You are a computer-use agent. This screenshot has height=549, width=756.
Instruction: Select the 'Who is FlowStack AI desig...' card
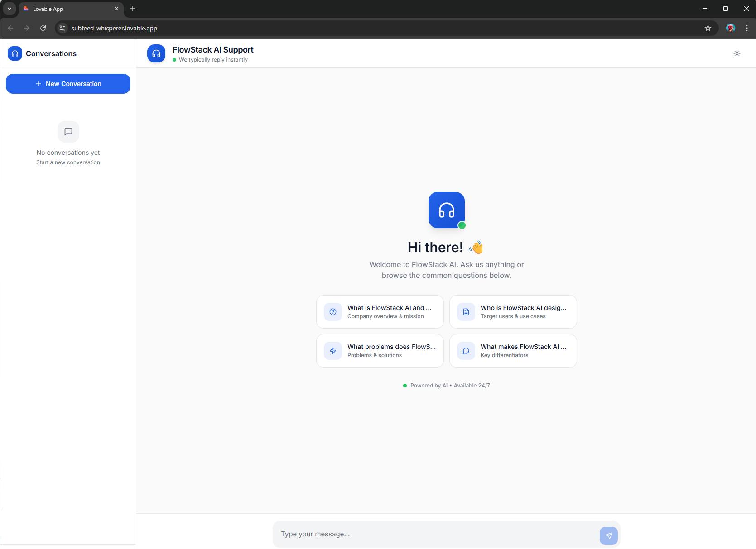pyautogui.click(x=513, y=312)
